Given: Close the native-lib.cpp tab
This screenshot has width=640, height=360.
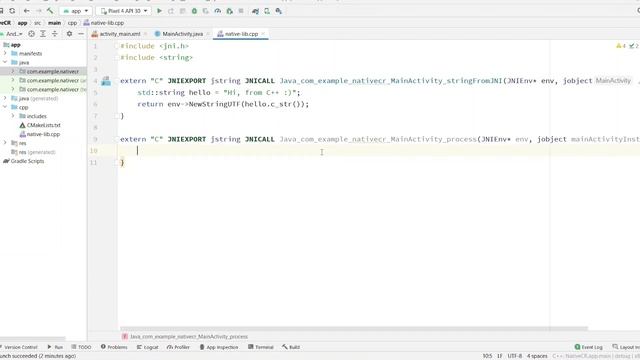Looking at the screenshot, I should coord(263,34).
